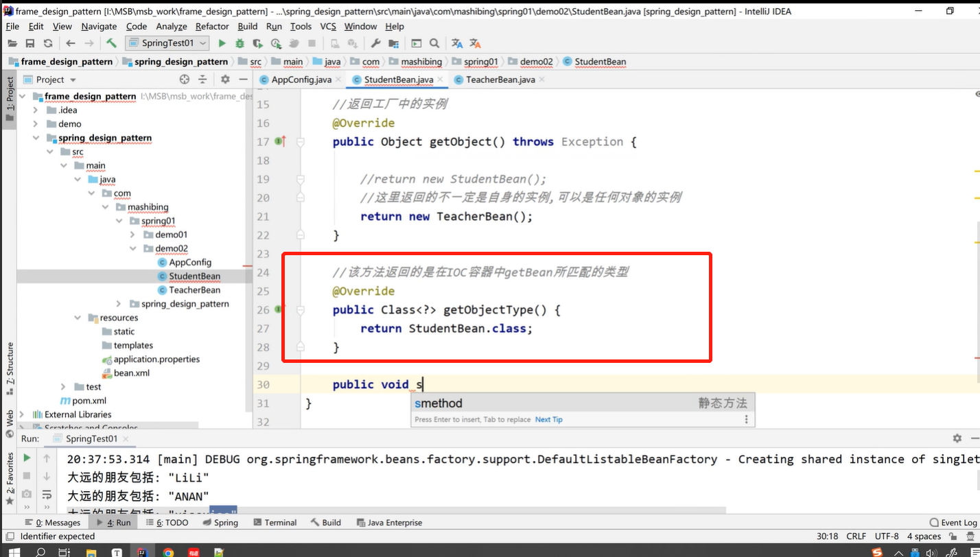980x557 pixels.
Task: Open the Event Log button
Action: click(953, 523)
